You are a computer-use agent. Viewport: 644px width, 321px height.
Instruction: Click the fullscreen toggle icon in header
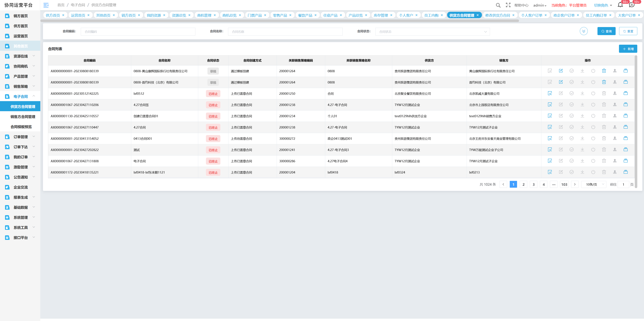coord(508,5)
